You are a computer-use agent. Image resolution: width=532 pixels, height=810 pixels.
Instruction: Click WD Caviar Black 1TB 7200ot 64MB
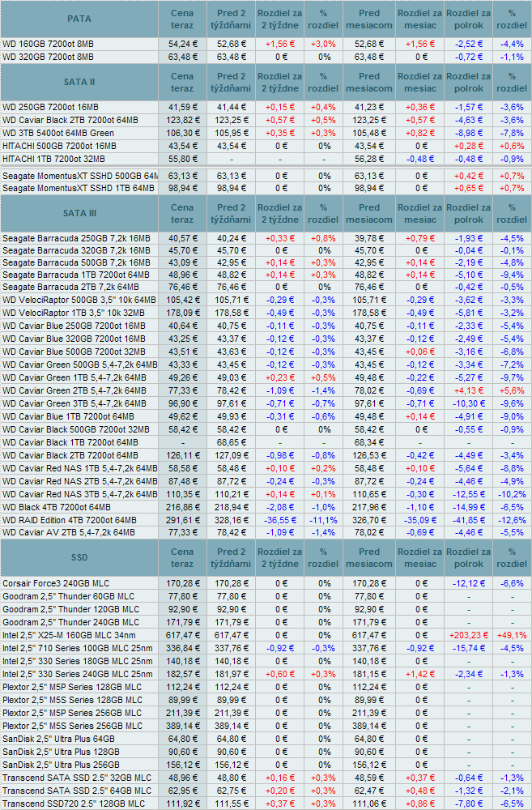pyautogui.click(x=70, y=443)
